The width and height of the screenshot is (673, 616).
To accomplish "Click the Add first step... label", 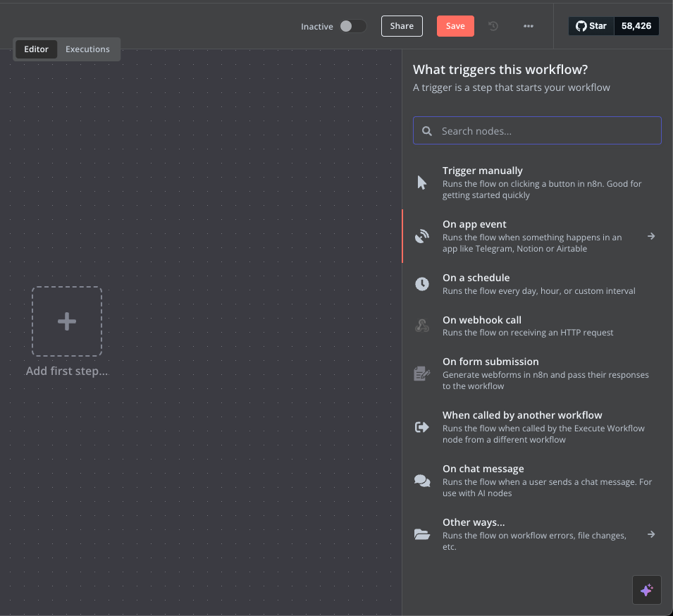I will coord(67,371).
